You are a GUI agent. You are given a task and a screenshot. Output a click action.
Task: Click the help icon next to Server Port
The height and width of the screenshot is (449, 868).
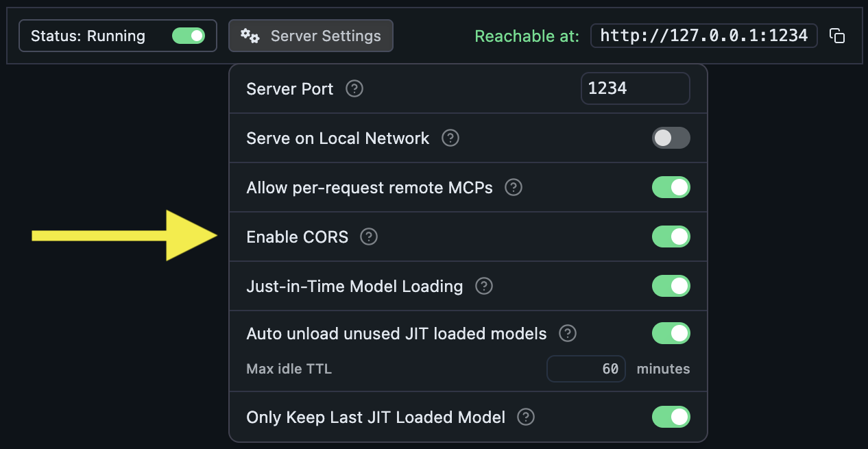click(x=354, y=88)
